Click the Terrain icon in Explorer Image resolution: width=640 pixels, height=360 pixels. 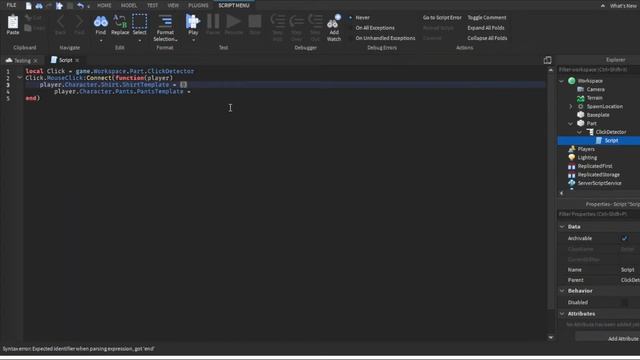click(580, 98)
